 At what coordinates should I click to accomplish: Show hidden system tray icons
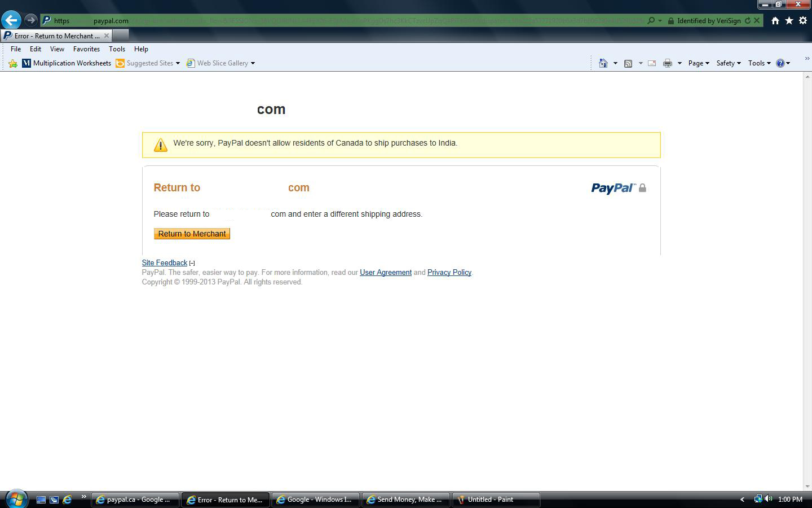[742, 500]
